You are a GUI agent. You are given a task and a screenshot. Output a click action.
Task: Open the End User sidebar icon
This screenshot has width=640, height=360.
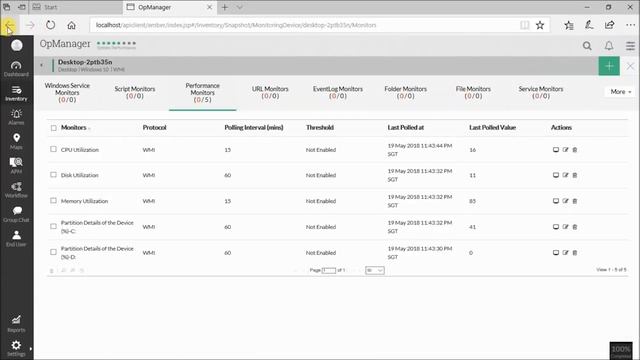click(16, 238)
